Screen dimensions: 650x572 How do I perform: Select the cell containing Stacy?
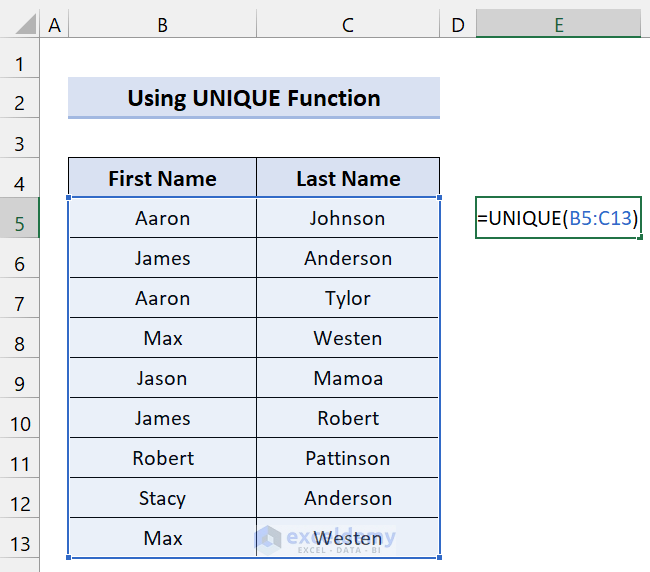point(162,499)
